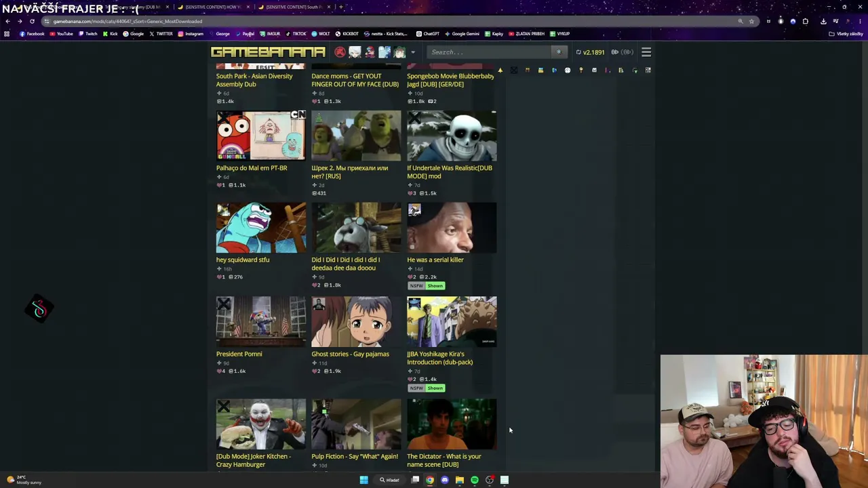
Task: Open the If Undertale Was Realistic thumbnail
Action: pos(452,136)
